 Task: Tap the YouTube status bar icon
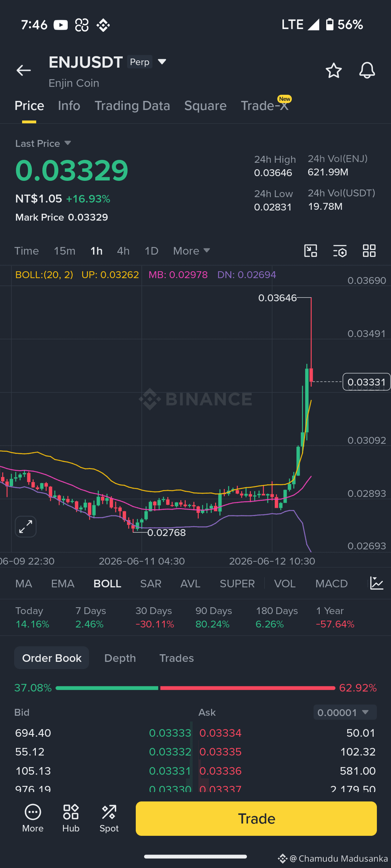(61, 25)
